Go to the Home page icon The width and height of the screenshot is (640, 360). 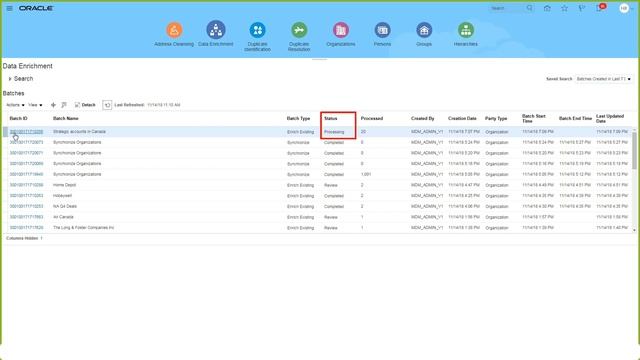click(547, 8)
